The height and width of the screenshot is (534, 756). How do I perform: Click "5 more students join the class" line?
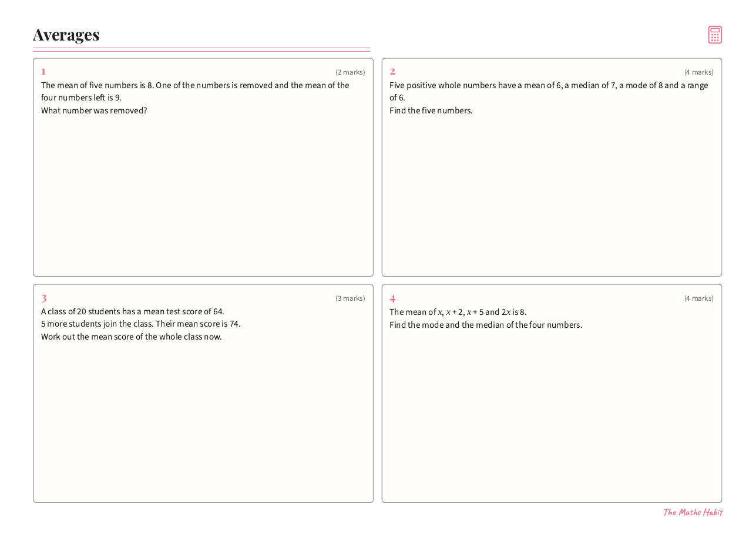click(x=141, y=324)
